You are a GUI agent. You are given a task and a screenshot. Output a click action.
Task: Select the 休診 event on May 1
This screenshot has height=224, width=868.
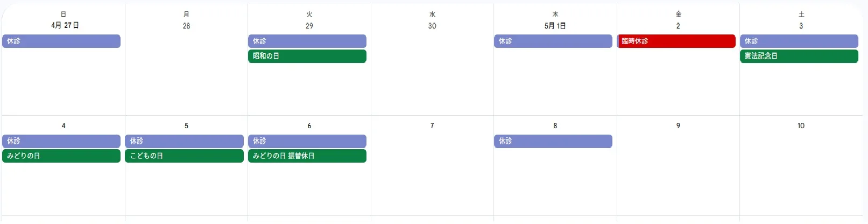pyautogui.click(x=553, y=41)
